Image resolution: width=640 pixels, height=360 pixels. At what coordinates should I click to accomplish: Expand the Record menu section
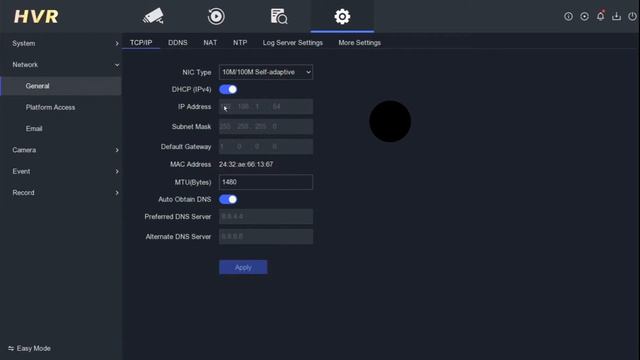coord(61,192)
